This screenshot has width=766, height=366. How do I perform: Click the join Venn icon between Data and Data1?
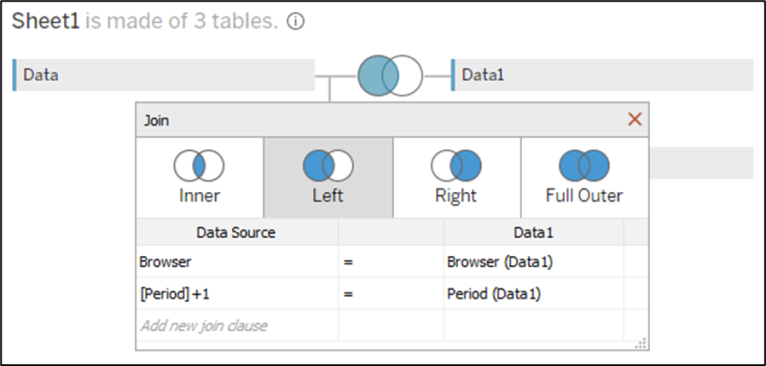(390, 76)
